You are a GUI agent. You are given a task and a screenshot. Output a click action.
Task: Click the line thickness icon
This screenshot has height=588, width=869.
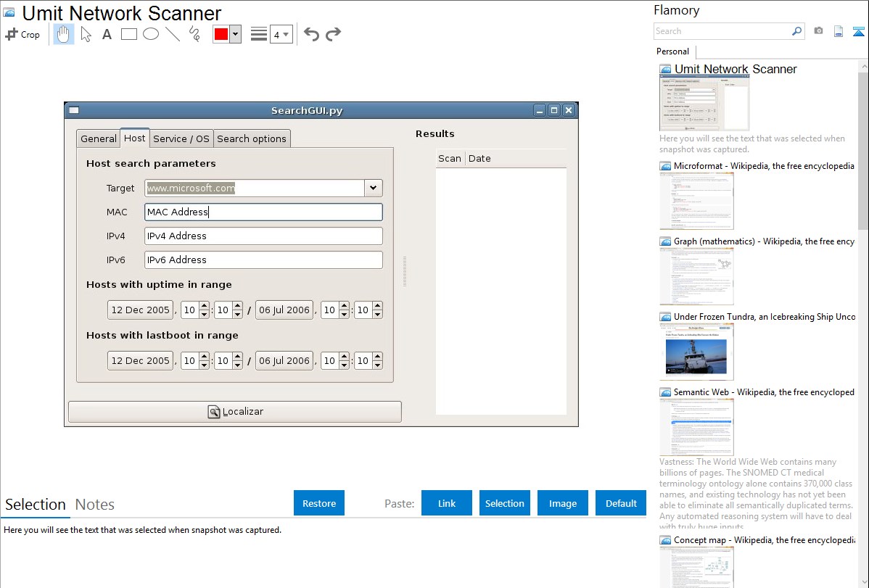[x=259, y=34]
